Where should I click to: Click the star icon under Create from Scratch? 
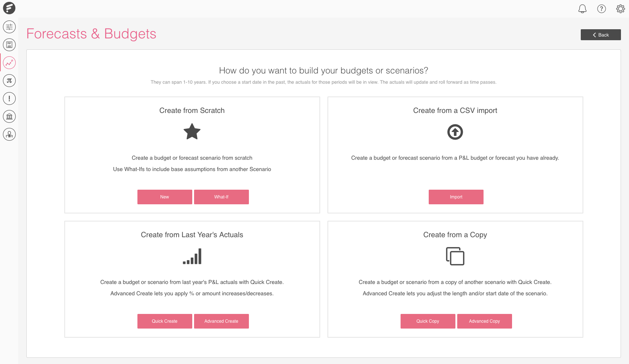point(192,132)
